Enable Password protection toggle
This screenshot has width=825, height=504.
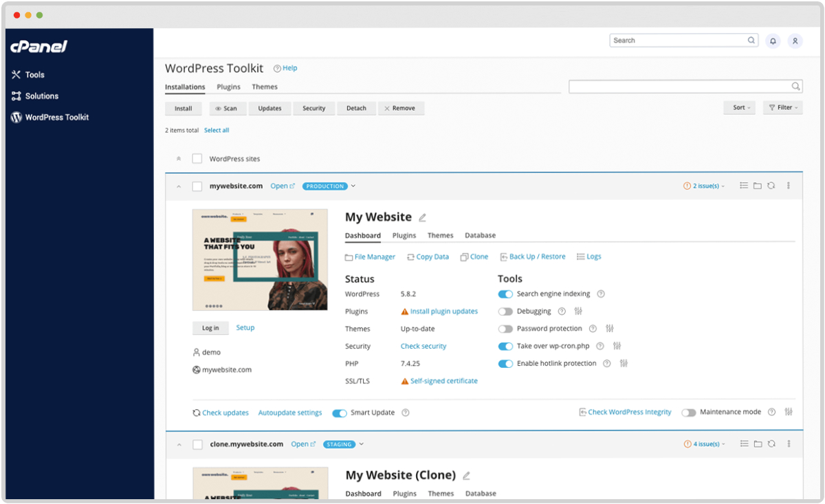coord(505,329)
